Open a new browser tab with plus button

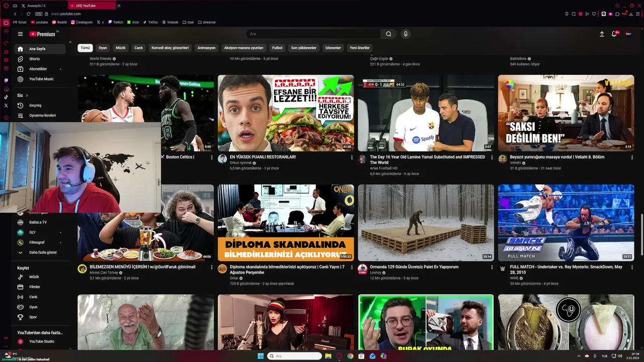pos(119,6)
